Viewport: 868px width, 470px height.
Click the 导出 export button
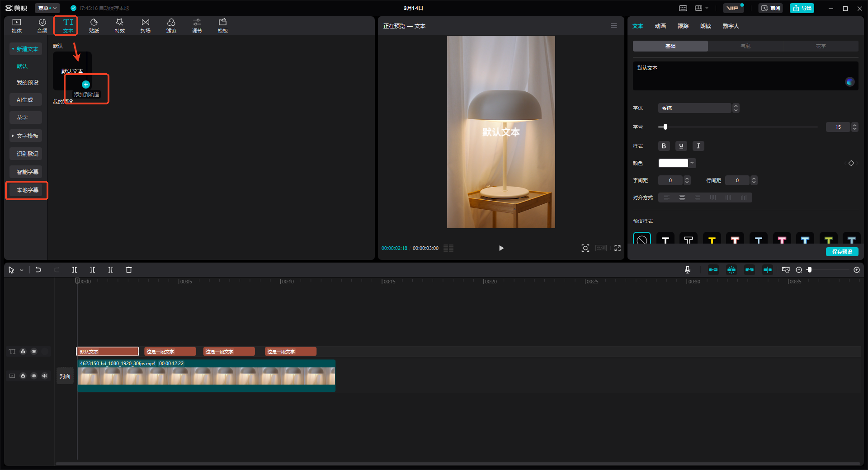[x=802, y=8]
